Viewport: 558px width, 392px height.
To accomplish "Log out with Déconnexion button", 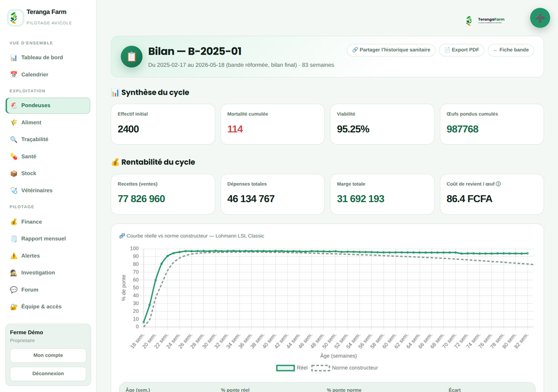I will tap(48, 373).
